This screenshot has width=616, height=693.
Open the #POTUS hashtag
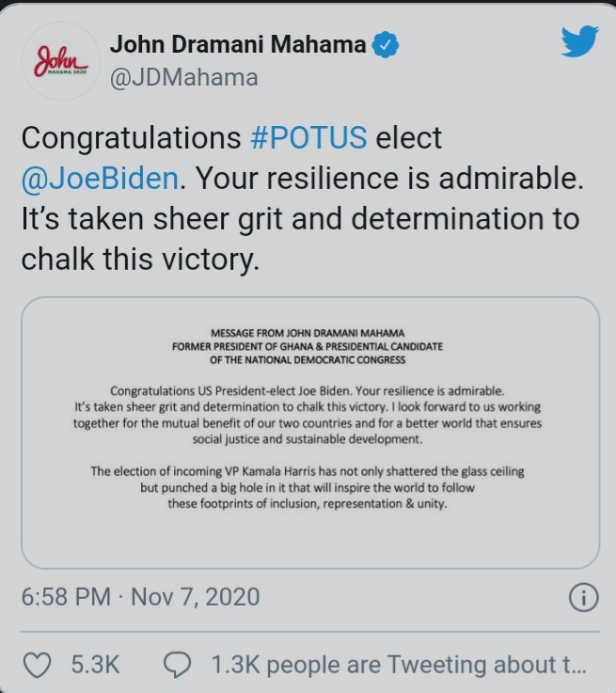[x=308, y=137]
